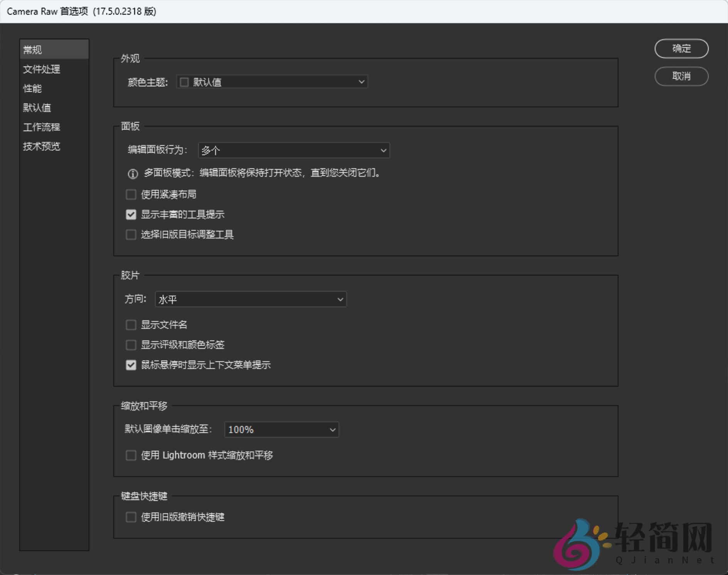Switch to the 文件处理 category
The height and width of the screenshot is (575, 728).
pyautogui.click(x=41, y=70)
